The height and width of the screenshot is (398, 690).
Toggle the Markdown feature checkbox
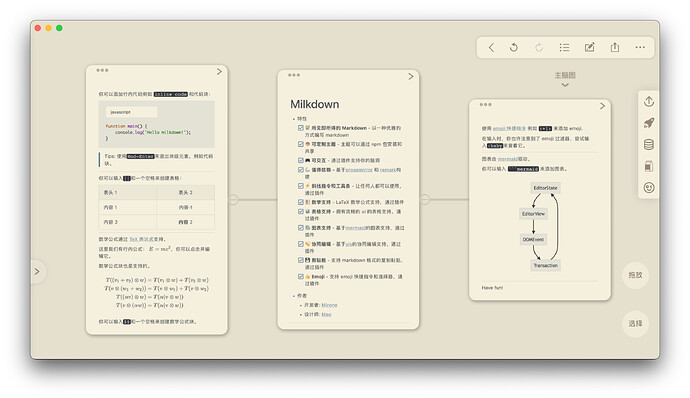coord(301,128)
